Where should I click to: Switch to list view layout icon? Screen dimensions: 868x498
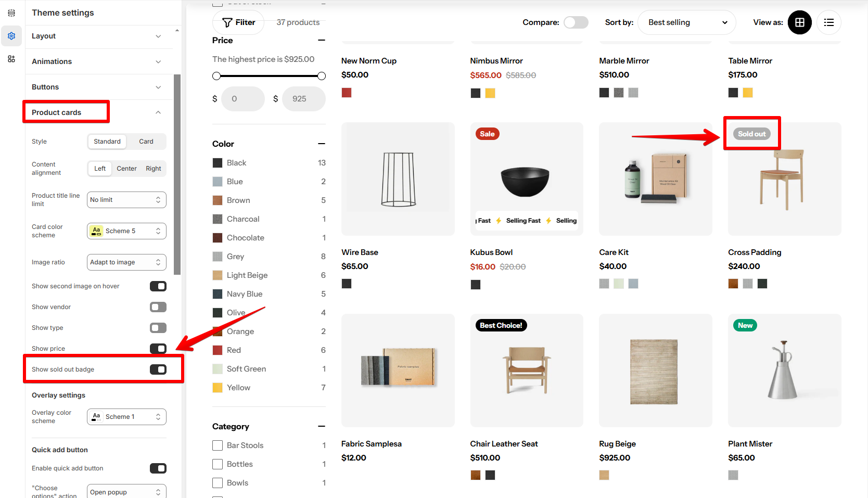(x=829, y=22)
